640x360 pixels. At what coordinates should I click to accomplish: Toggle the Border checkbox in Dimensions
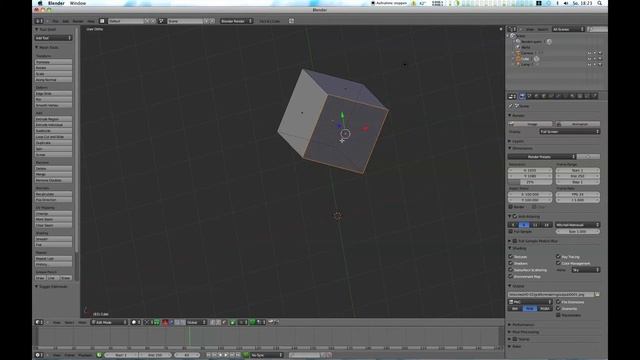pos(511,207)
